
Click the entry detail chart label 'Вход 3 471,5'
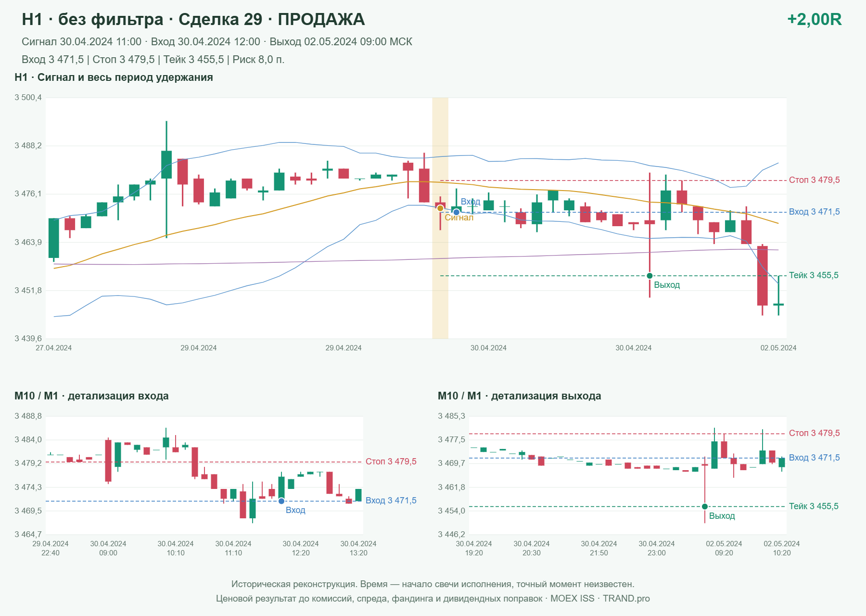pos(391,500)
